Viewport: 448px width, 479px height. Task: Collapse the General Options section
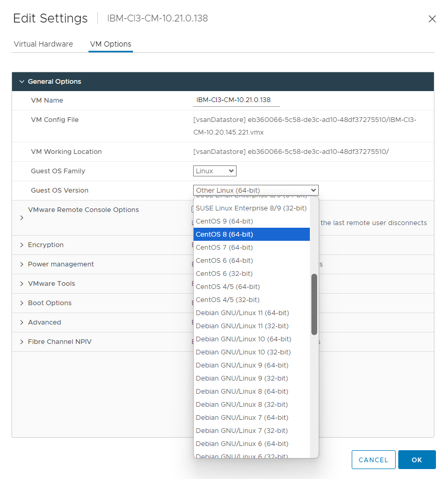(21, 82)
